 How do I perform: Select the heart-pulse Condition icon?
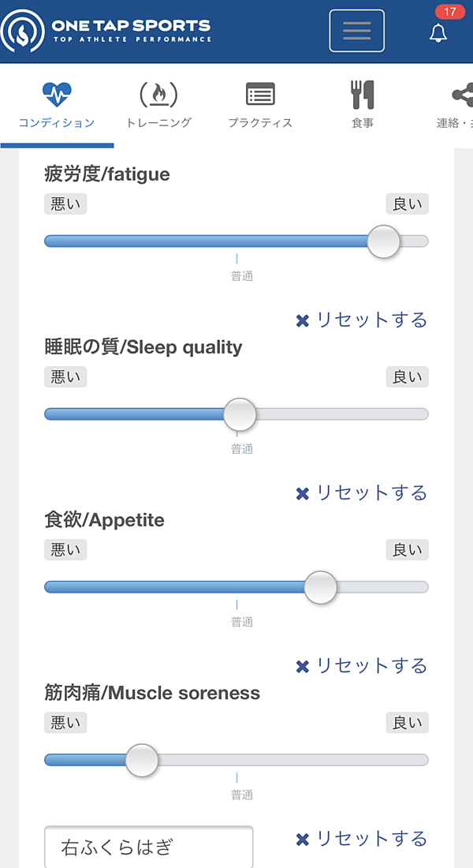pyautogui.click(x=57, y=95)
